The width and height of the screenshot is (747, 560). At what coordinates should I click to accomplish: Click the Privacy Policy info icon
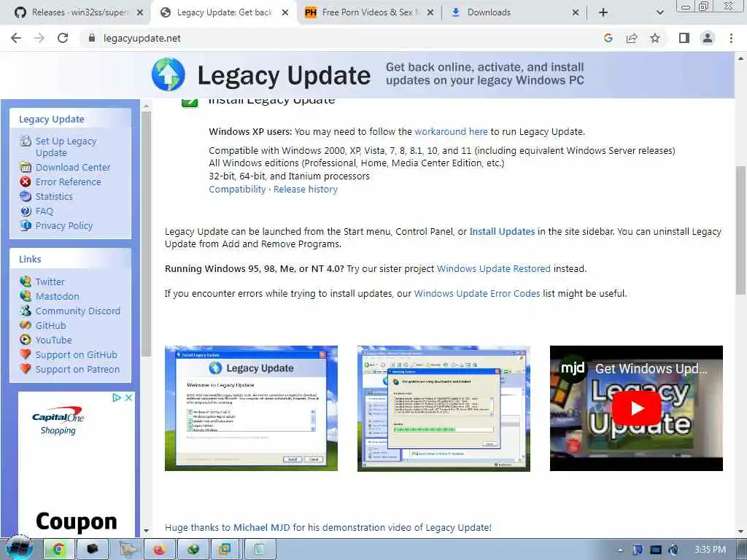coord(26,225)
